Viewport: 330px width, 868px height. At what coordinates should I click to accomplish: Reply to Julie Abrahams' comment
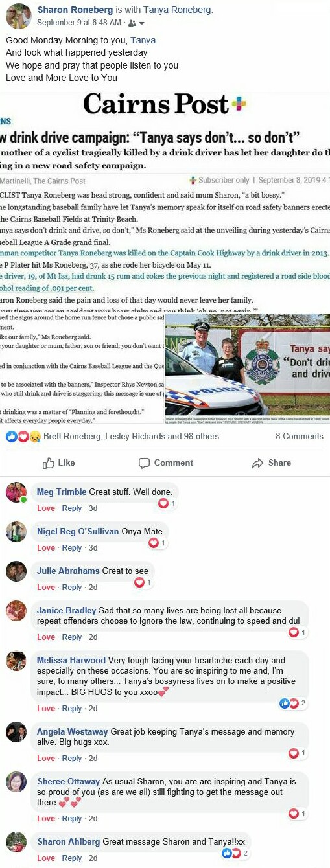[72, 588]
